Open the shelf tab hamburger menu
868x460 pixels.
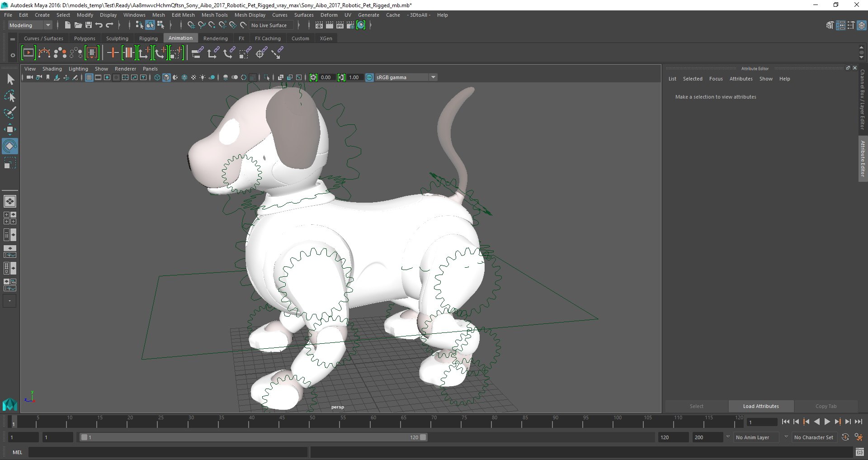(13, 39)
